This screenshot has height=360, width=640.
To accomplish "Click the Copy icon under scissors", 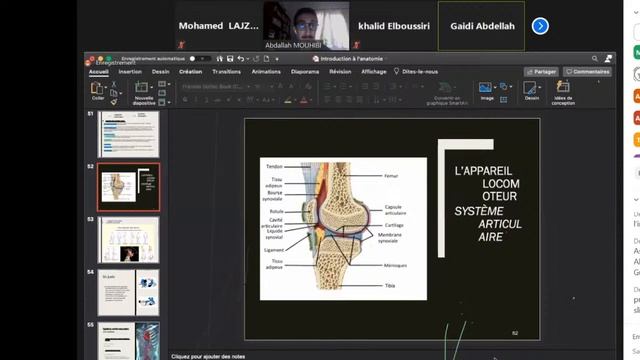I will point(113,93).
